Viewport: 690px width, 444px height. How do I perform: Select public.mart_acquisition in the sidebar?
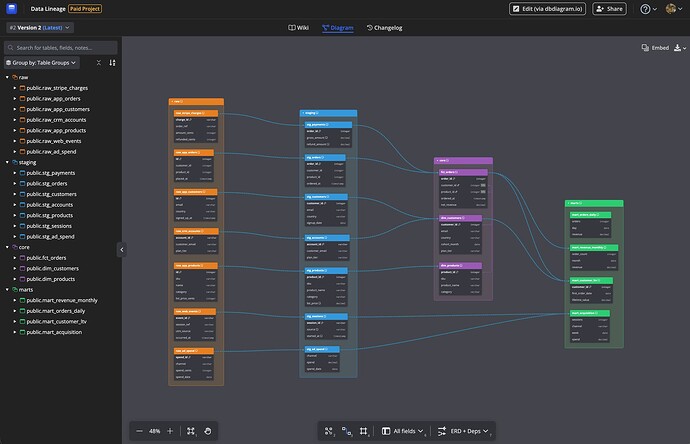coord(54,332)
